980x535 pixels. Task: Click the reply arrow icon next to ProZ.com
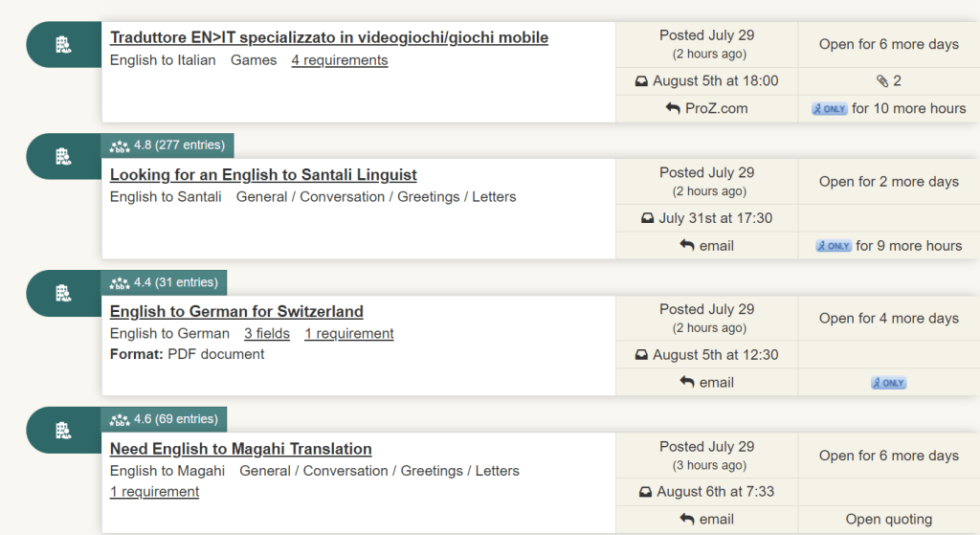[x=673, y=108]
